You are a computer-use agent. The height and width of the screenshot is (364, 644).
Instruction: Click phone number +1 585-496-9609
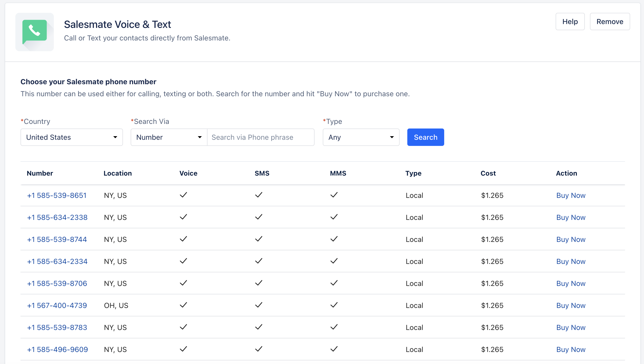click(x=57, y=349)
